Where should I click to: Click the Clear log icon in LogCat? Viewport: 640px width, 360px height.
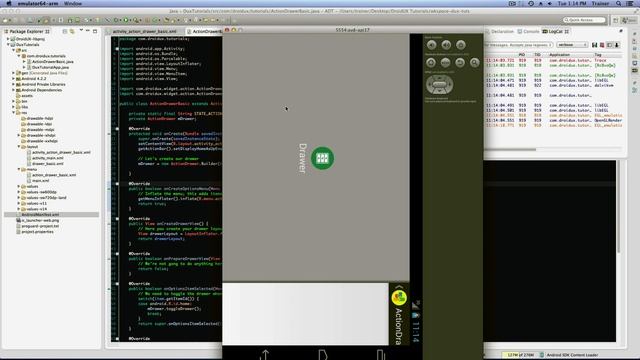[x=602, y=45]
